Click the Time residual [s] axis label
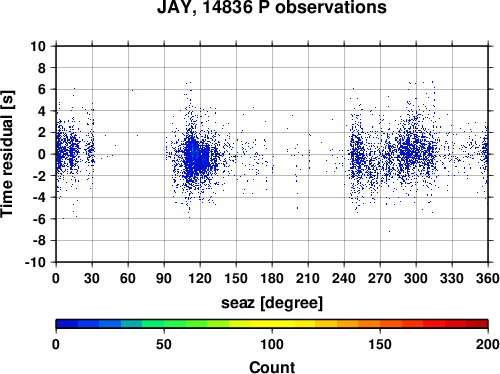Image resolution: width=500 pixels, height=374 pixels. tap(7, 154)
